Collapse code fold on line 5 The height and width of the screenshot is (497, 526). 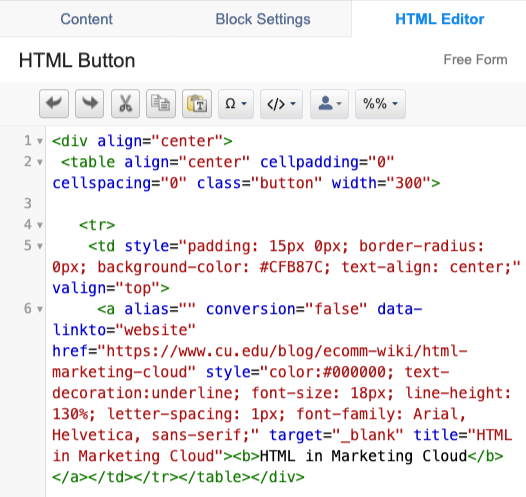[40, 246]
